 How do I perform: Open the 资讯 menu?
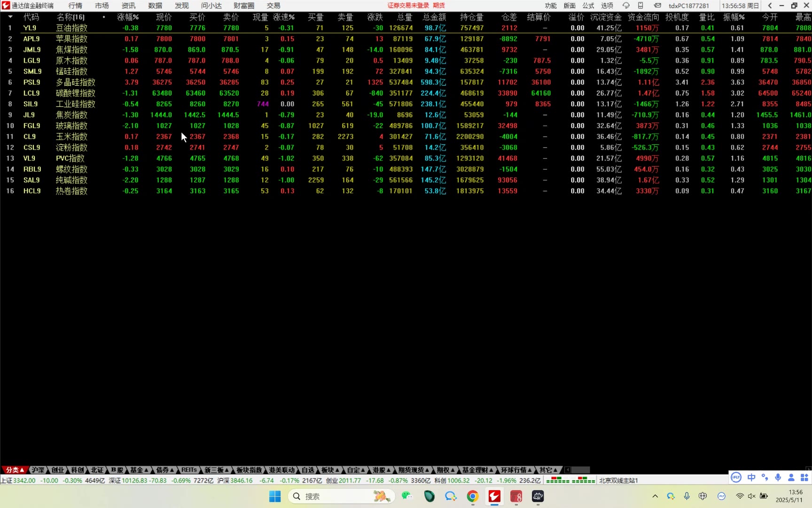tap(128, 6)
